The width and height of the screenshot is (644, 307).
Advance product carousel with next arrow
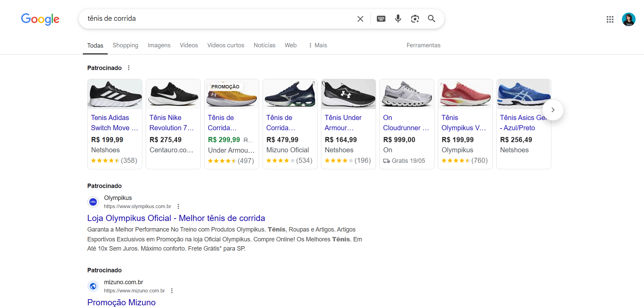tap(553, 110)
